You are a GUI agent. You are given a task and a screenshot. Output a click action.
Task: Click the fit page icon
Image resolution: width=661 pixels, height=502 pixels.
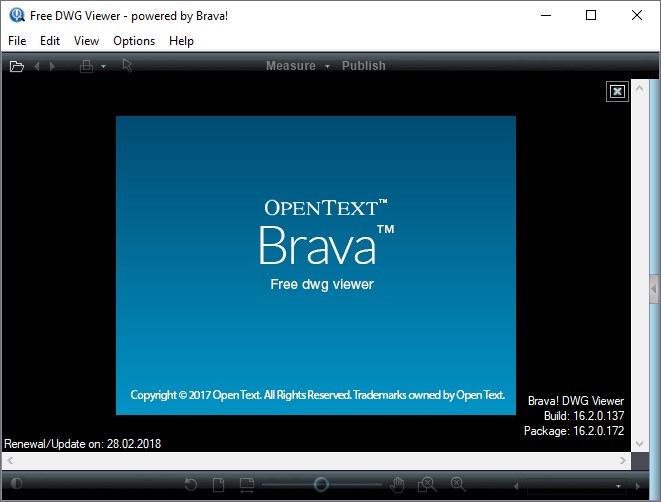click(x=218, y=485)
